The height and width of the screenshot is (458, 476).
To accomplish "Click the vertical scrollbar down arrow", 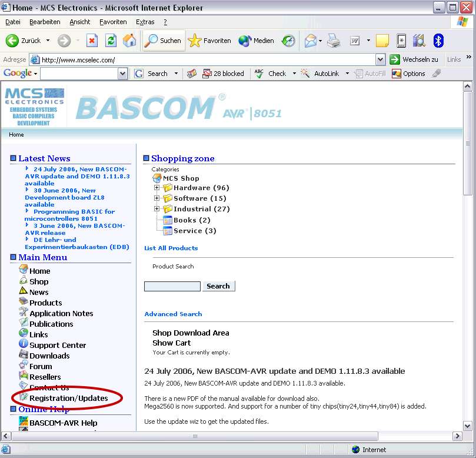I will click(468, 426).
